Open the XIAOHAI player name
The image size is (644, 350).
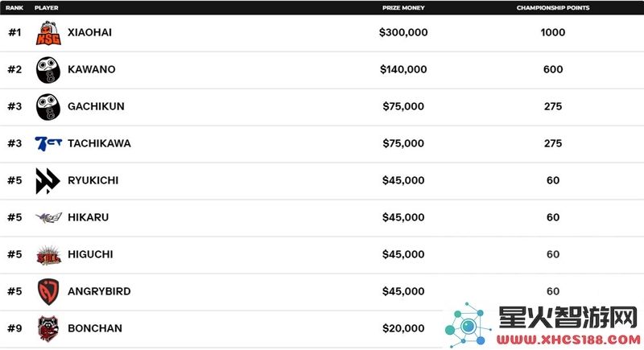click(89, 32)
